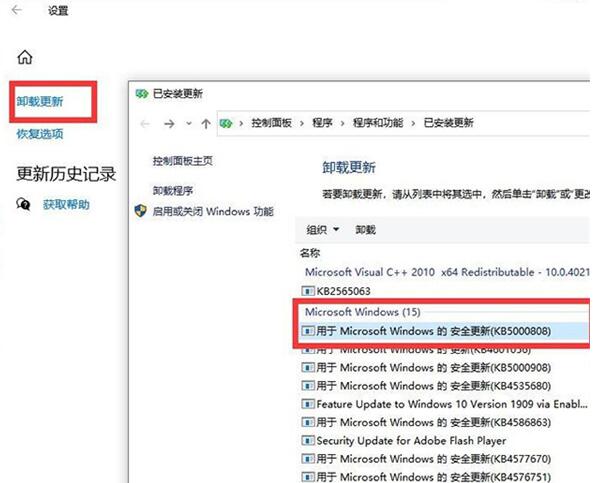This screenshot has width=595, height=483.
Task: Expand the recent locations dropdown arrow
Action: pos(189,123)
